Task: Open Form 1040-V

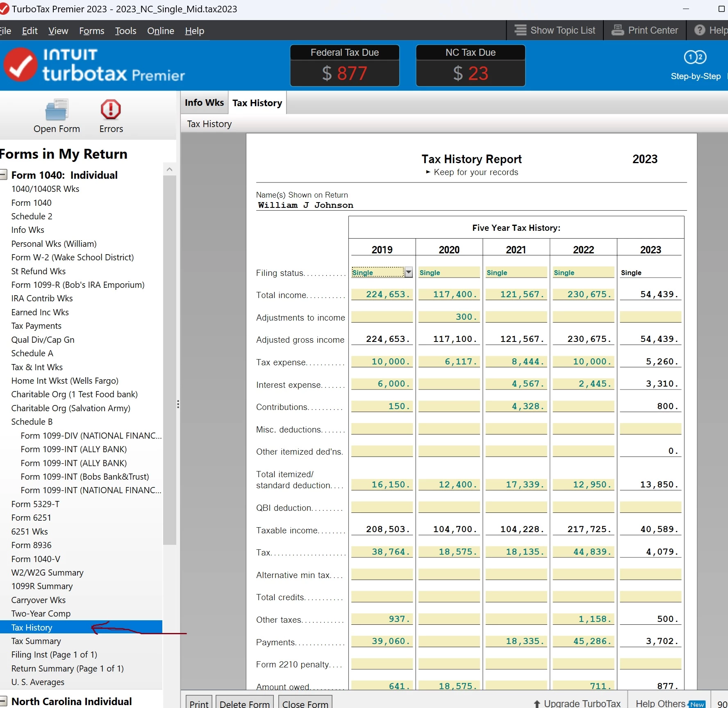Action: 36,559
